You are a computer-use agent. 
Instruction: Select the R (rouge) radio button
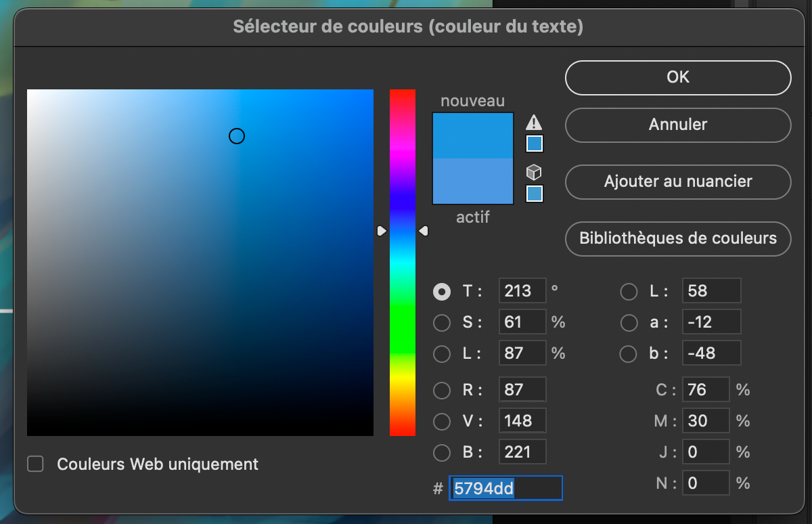click(x=442, y=390)
